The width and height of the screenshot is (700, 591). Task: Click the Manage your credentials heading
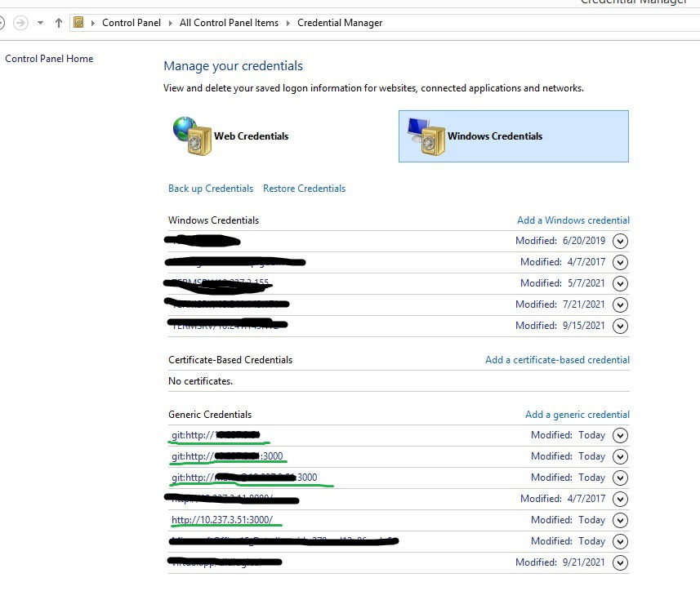point(233,66)
